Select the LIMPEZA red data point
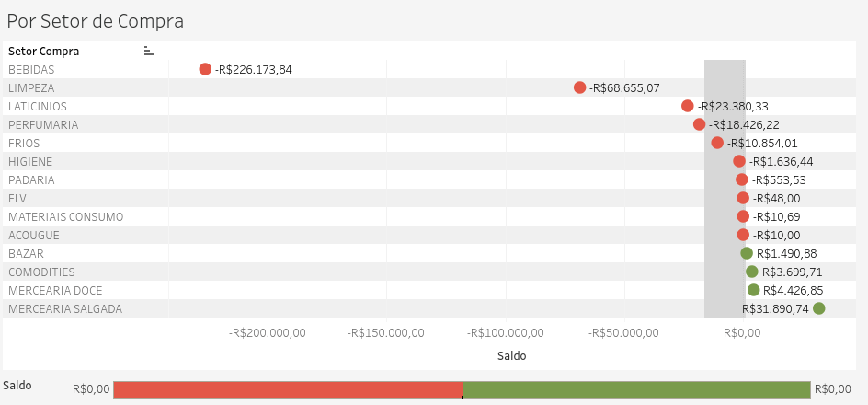 click(579, 87)
